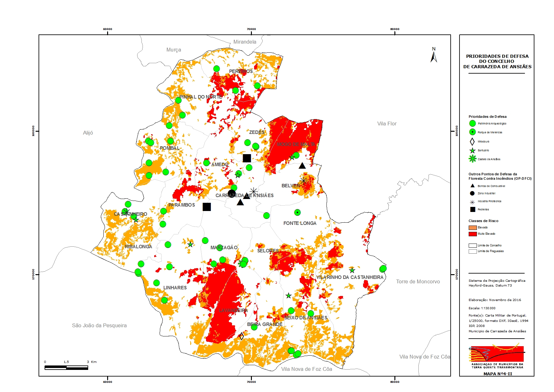This screenshot has width=554, height=392.
Task: Click the CARRAZEDA DE ANSIÃES parish label
Action: click(245, 196)
